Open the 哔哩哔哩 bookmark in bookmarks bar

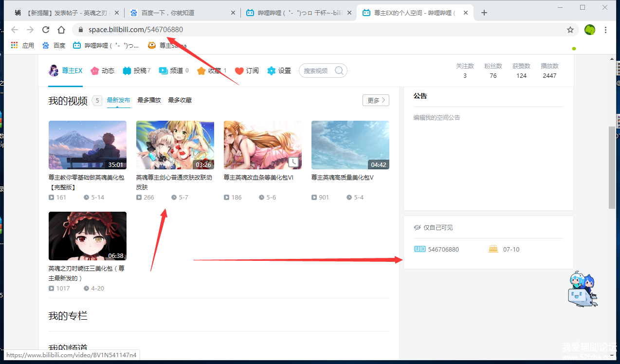point(106,45)
